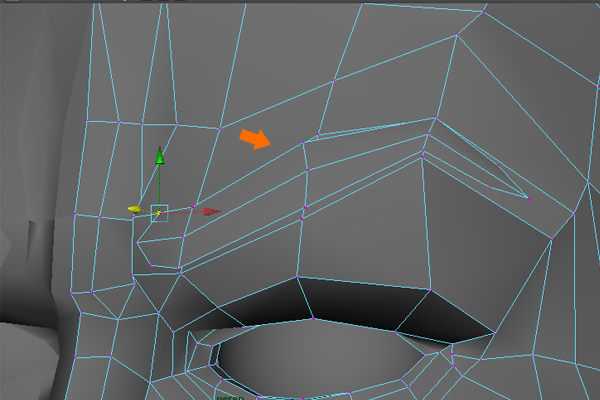Viewport: 600px width, 400px height.
Task: Grab the green Y-axis move manipulator arrow
Action: pyautogui.click(x=160, y=155)
